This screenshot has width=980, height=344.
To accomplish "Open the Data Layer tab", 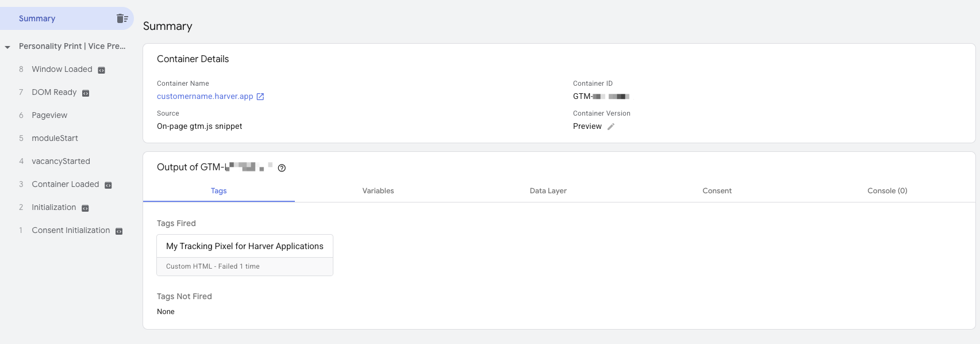I will 548,191.
